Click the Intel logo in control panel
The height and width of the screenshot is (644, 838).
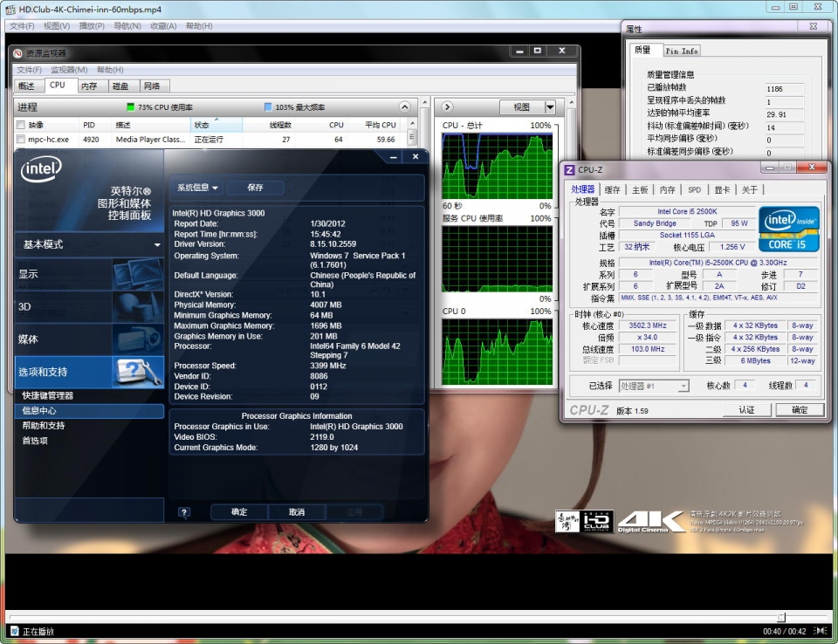(x=41, y=169)
